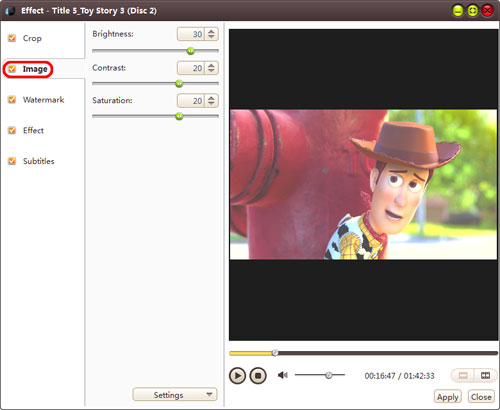
Task: Click the Brightness value field
Action: tap(191, 34)
